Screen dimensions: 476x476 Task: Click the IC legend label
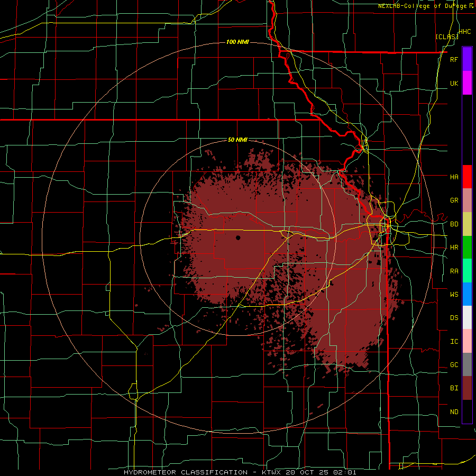454,342
